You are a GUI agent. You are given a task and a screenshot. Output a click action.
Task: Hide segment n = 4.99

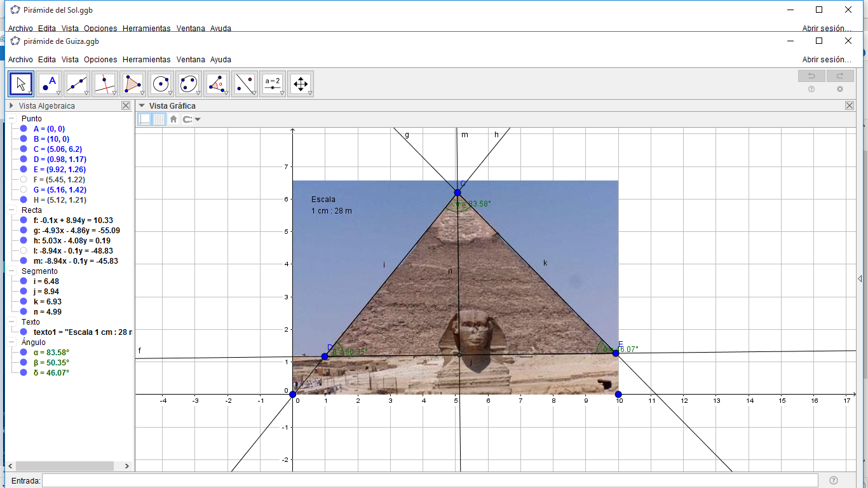tap(24, 312)
